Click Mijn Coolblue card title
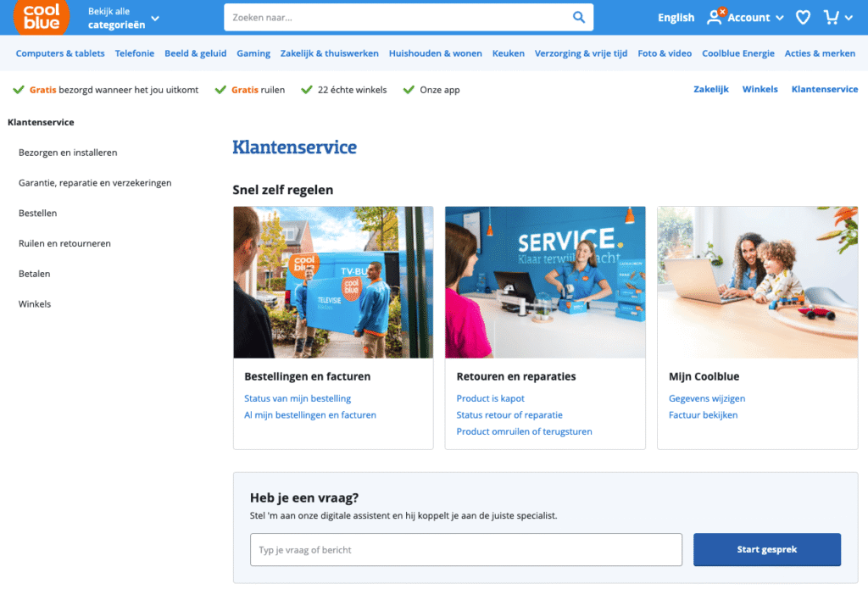The image size is (868, 589). pos(704,376)
